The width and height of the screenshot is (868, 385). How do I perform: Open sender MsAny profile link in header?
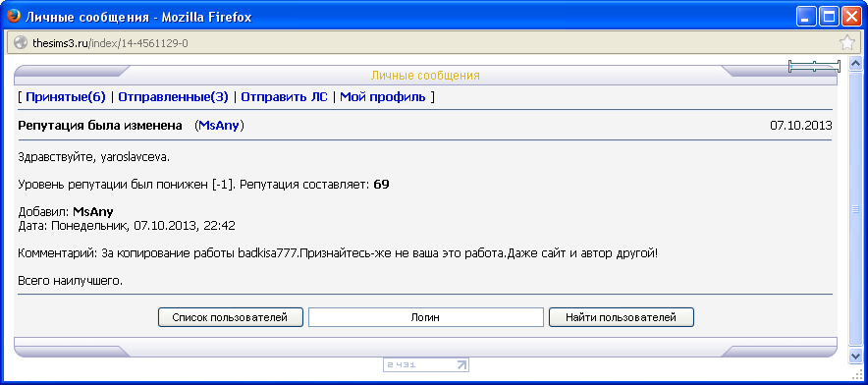coord(219,126)
